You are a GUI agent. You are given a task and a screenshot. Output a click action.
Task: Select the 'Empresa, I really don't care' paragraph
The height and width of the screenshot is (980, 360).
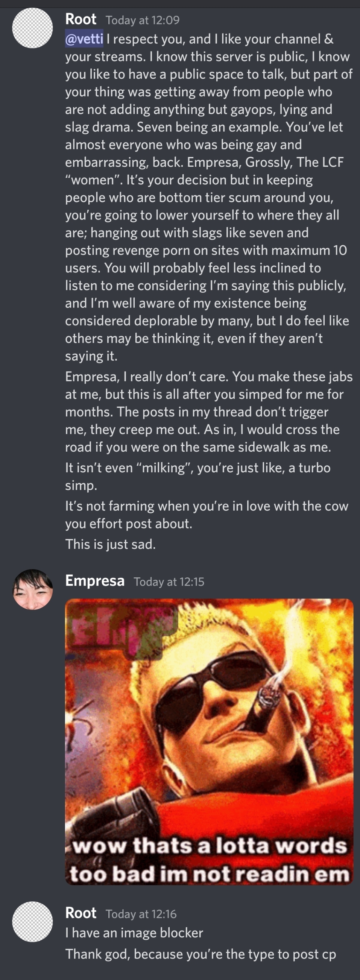click(209, 412)
